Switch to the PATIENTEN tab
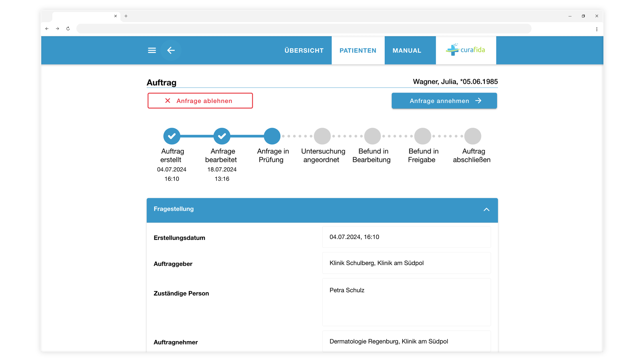 point(358,50)
